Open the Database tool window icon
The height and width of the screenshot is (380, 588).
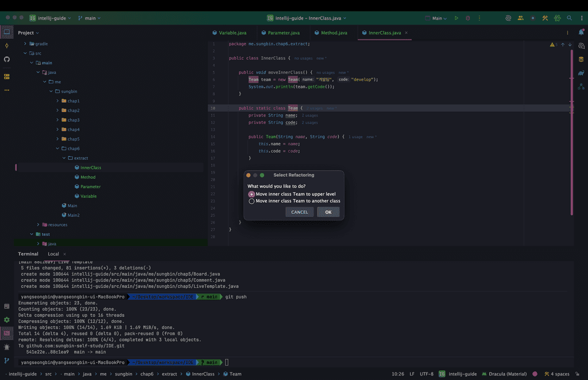coord(581,59)
